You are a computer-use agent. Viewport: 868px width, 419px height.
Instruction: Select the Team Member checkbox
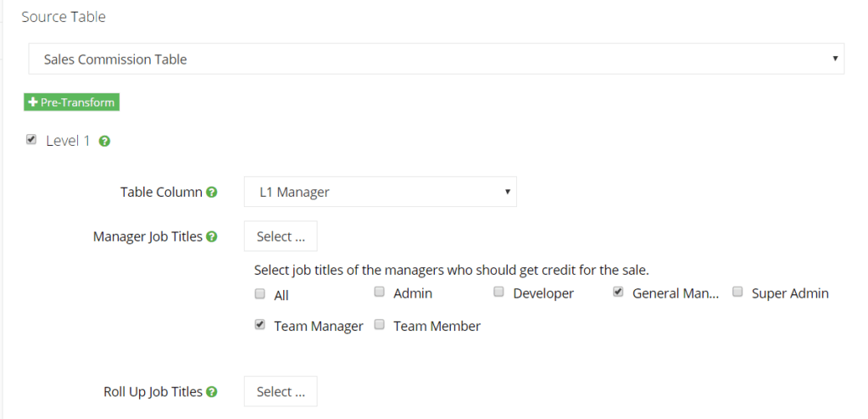379,325
